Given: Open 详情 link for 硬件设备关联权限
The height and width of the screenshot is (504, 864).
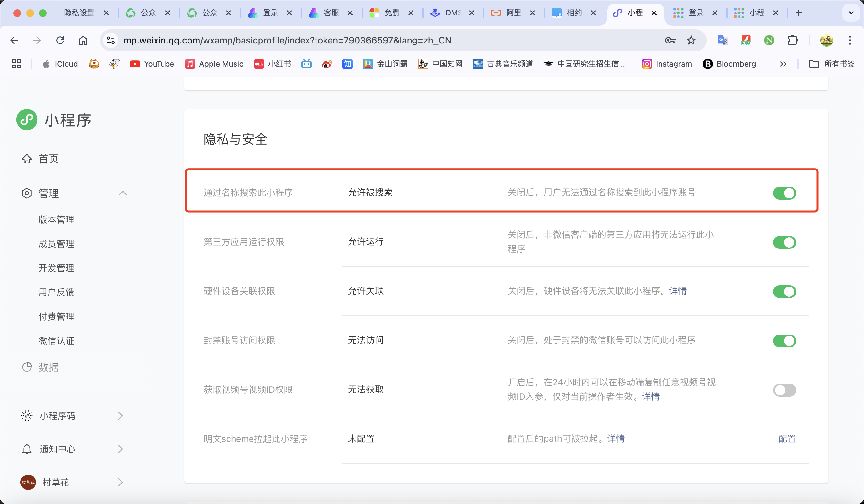Looking at the screenshot, I should tap(678, 291).
